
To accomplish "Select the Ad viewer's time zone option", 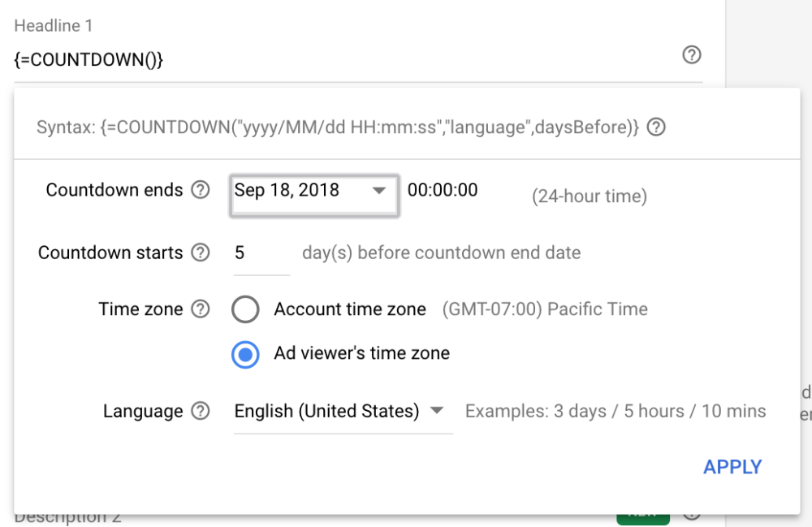I will coord(245,354).
